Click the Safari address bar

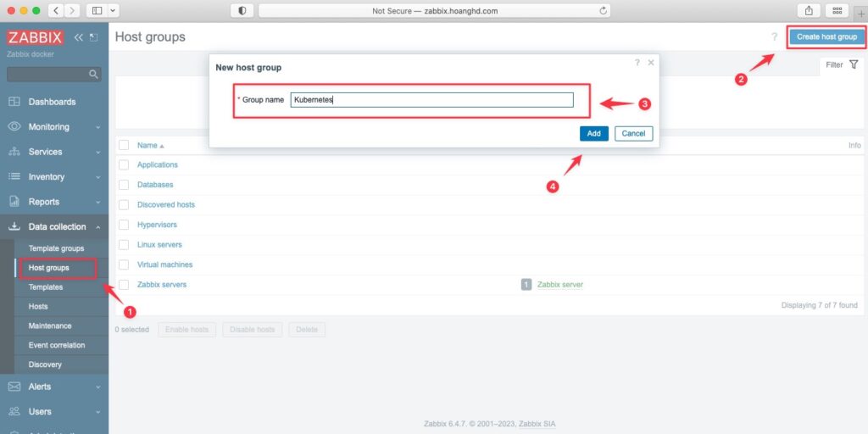coord(435,10)
